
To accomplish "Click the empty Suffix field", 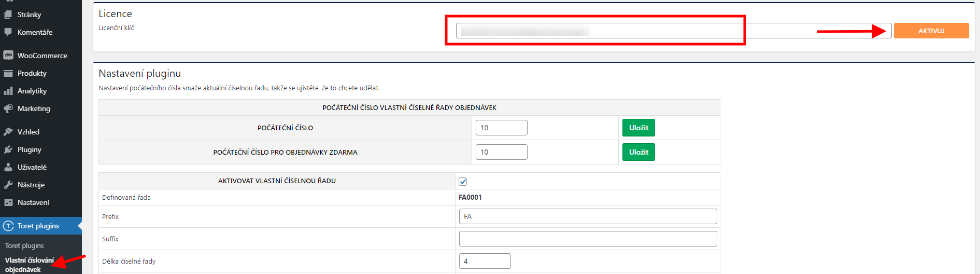I will click(588, 239).
